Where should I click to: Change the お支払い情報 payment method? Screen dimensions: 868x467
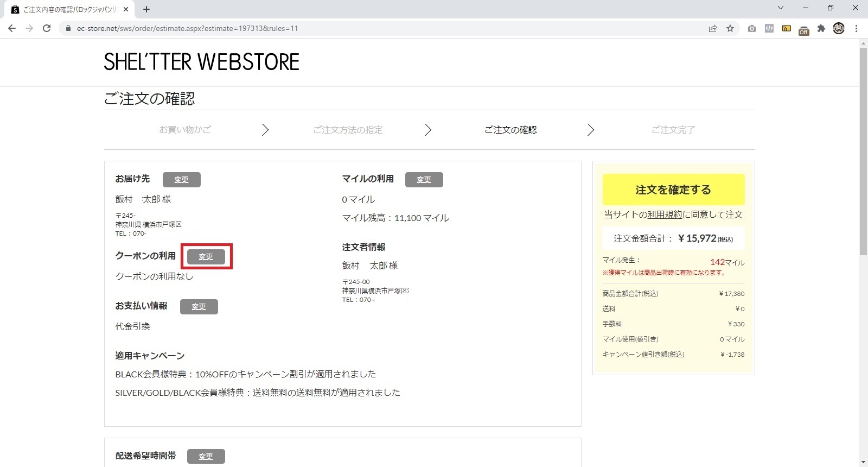click(199, 307)
